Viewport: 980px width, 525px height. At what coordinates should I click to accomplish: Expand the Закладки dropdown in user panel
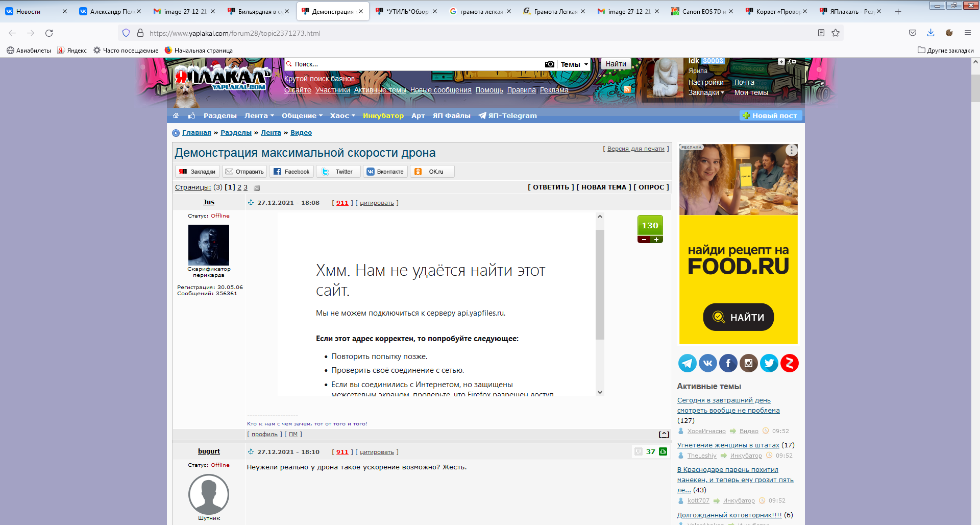(706, 92)
